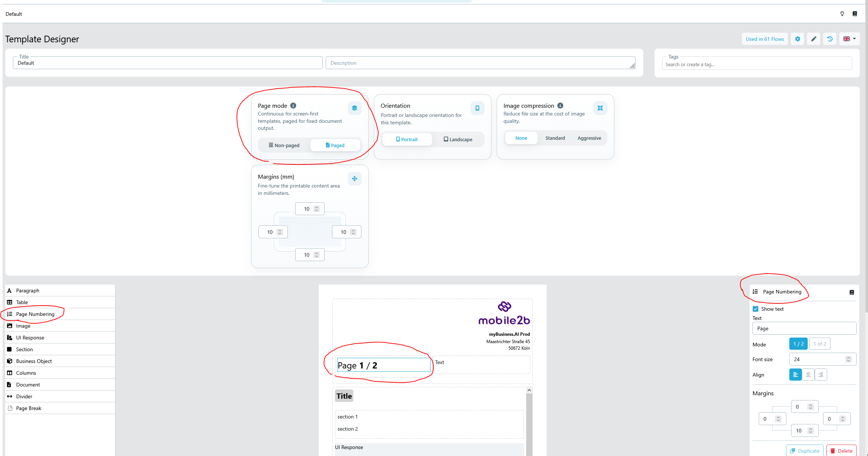Select the Page Numbering element icon in sidebar
The width and height of the screenshot is (868, 456).
click(x=10, y=314)
